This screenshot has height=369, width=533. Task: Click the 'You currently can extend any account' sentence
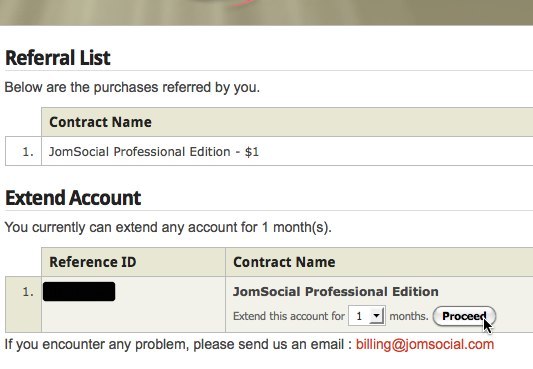click(x=168, y=227)
